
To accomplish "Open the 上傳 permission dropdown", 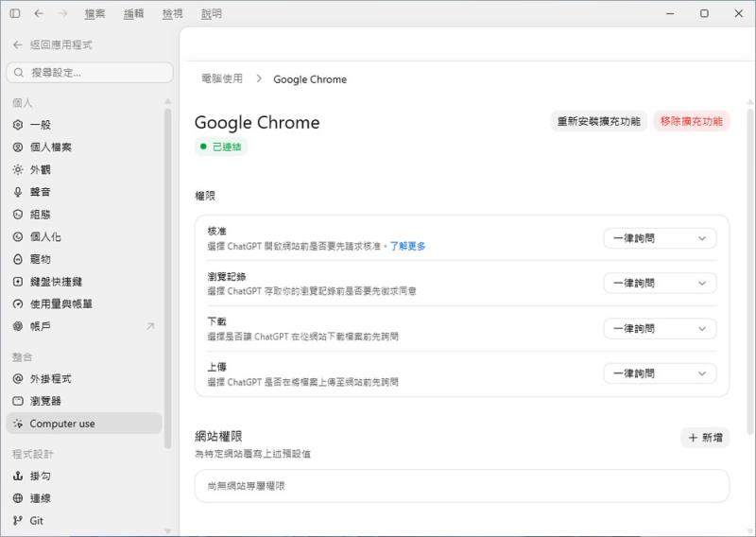I will [660, 373].
